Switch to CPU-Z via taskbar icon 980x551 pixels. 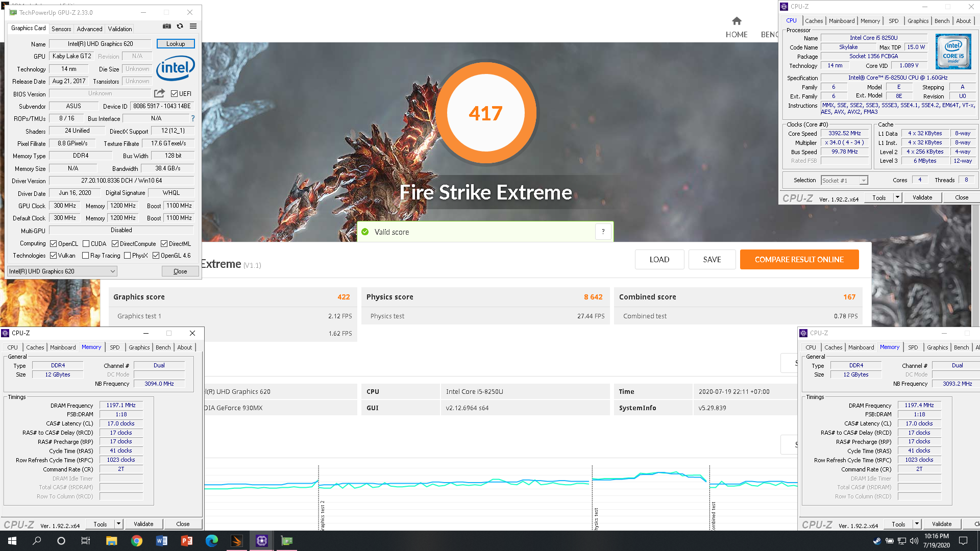coord(261,541)
